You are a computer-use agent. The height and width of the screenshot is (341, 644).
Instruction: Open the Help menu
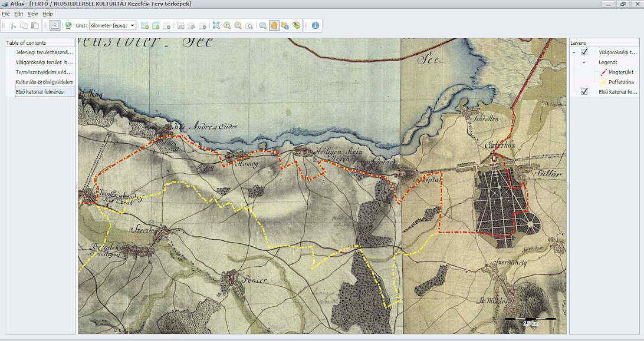click(x=48, y=14)
